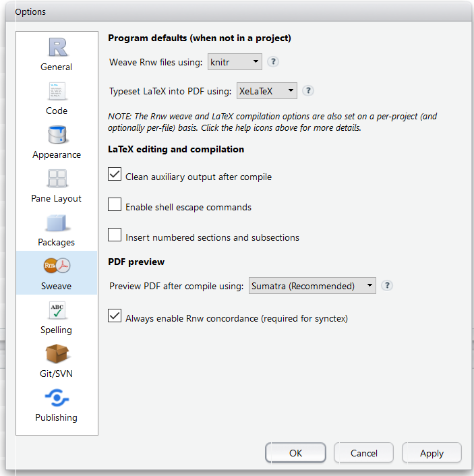
Task: Open the General options icon
Action: point(57,47)
